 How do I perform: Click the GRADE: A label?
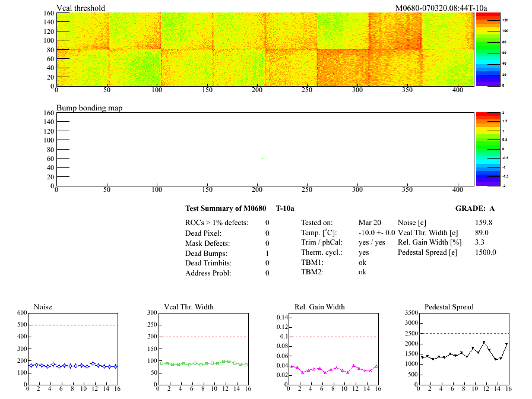coord(476,208)
